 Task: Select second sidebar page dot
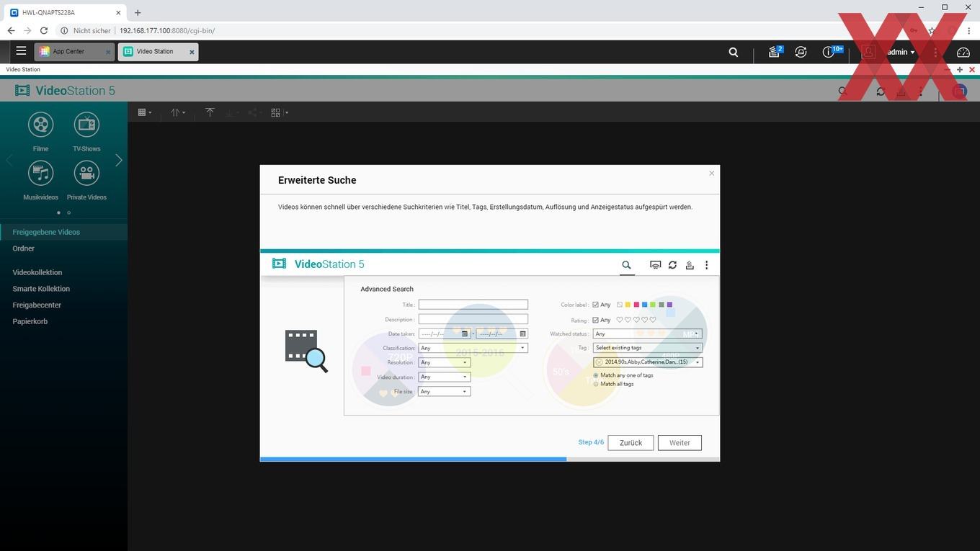[69, 212]
